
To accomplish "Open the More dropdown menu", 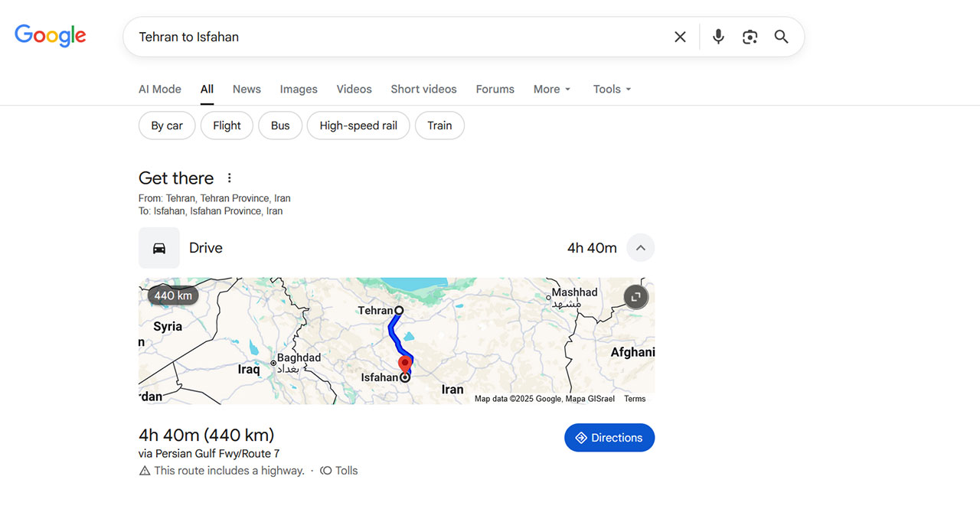I will pos(552,90).
